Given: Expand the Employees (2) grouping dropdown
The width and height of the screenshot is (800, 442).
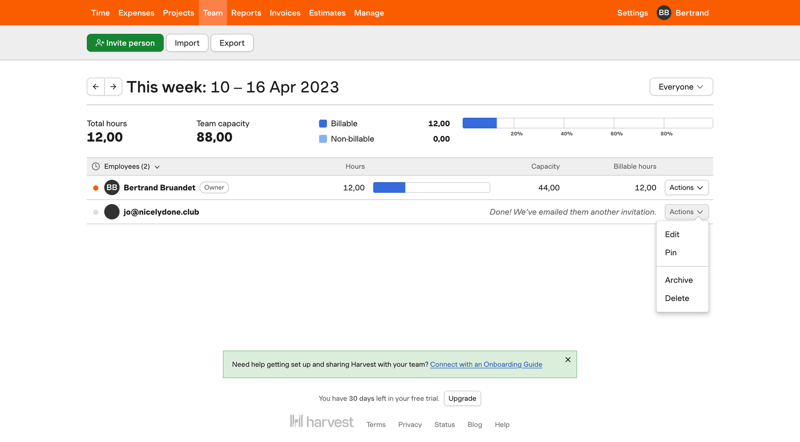Looking at the screenshot, I should [x=132, y=166].
